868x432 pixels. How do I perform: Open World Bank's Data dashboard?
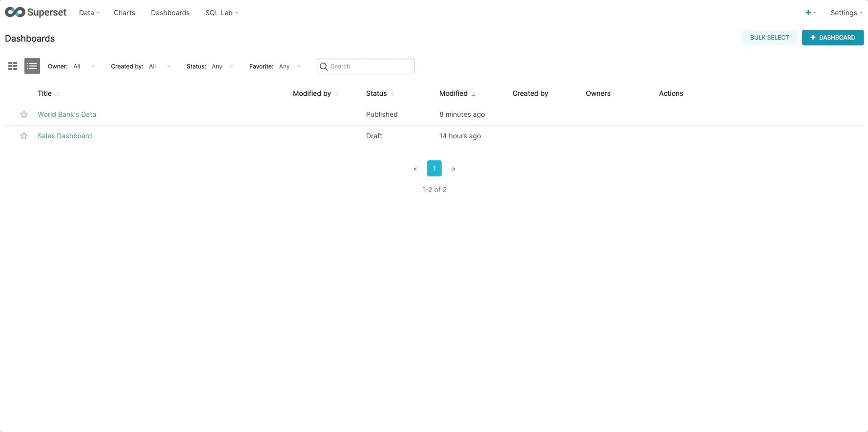coord(67,114)
